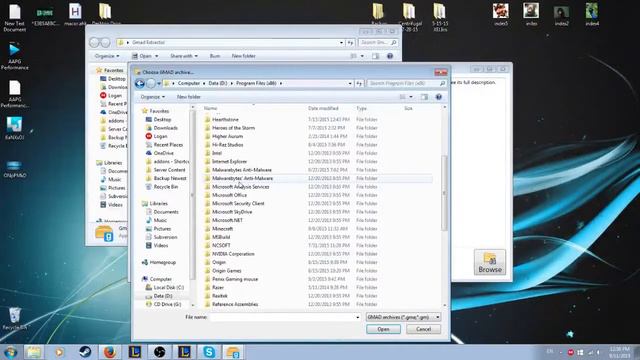This screenshot has width=640, height=360.
Task: Sort files by the Date modified column
Action: click(x=323, y=108)
